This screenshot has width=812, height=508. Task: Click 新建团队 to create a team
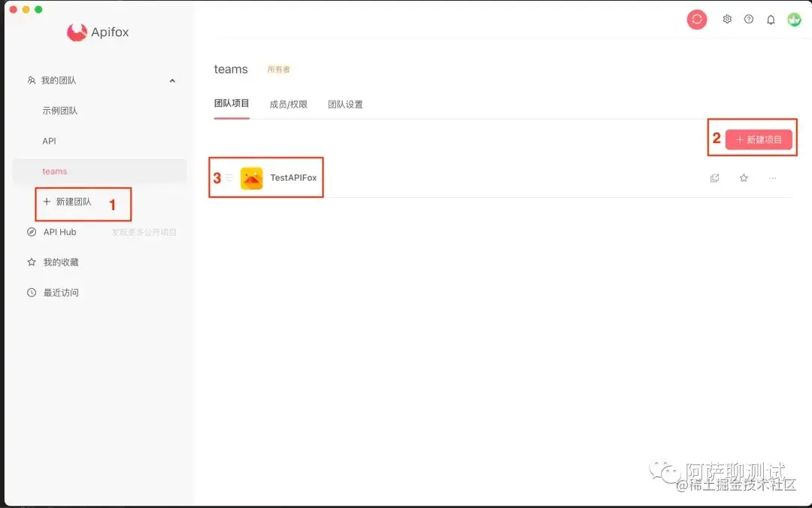[71, 201]
